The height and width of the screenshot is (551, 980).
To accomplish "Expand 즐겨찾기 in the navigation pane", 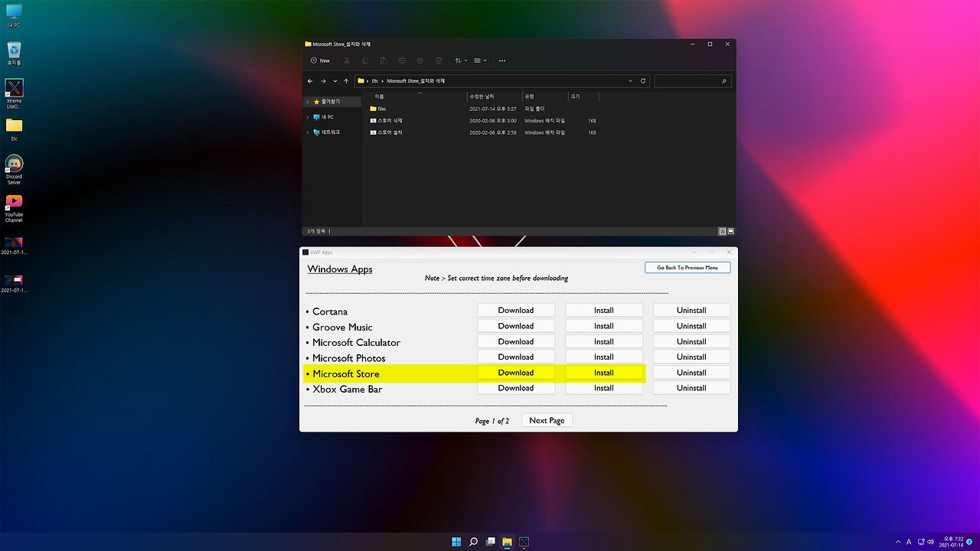I will coord(308,102).
